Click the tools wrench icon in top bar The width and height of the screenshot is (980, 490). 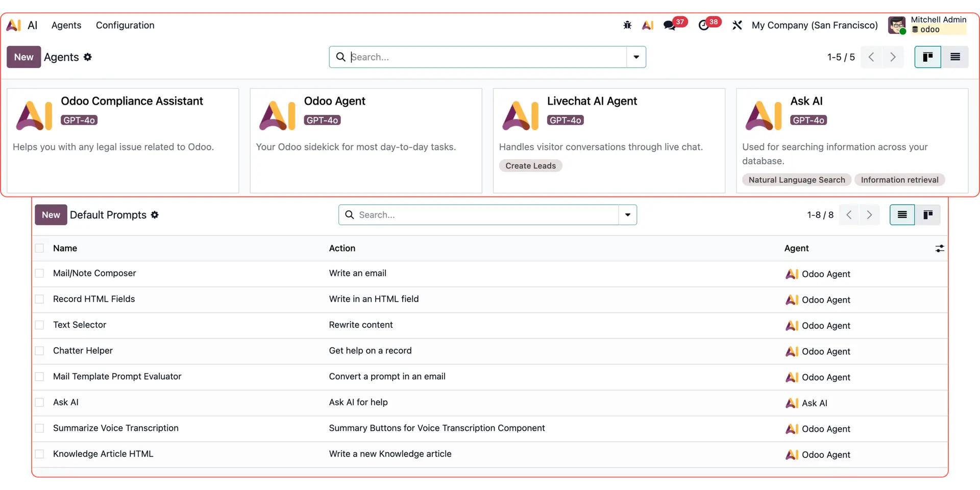pos(737,25)
